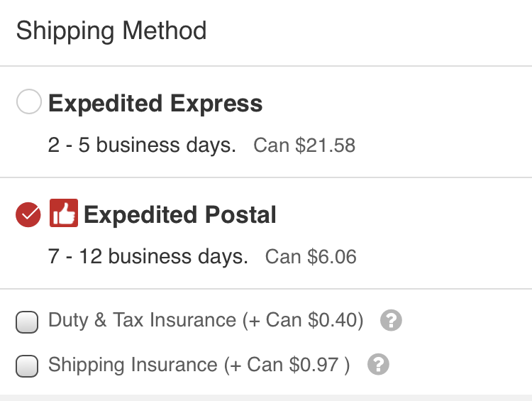532x401 pixels.
Task: Click the red thumbs-up recommended icon
Action: coord(63,214)
